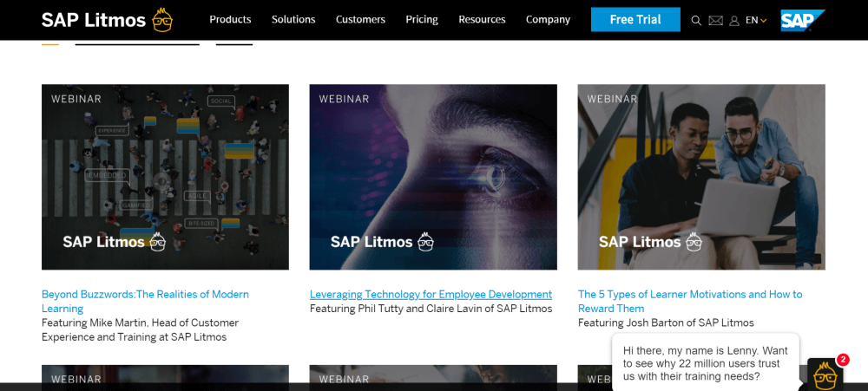Open The 5 Types of Learner Motivations link

[690, 295]
